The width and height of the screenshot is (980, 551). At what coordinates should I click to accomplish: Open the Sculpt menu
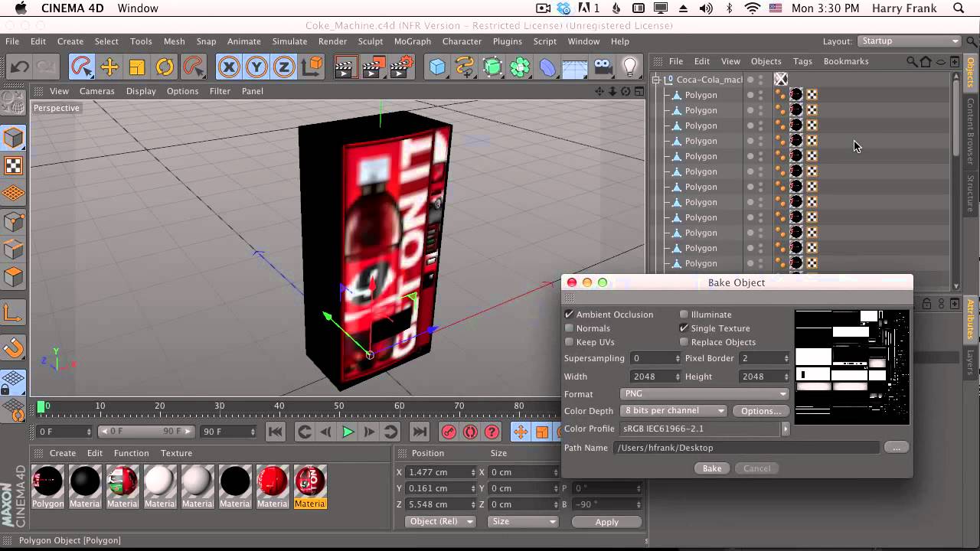[x=370, y=41]
